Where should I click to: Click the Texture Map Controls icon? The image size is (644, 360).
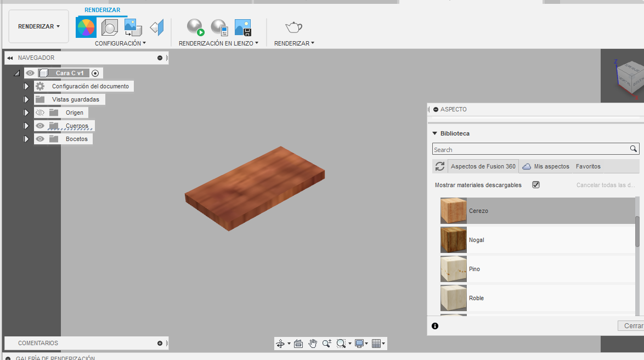[x=157, y=27]
